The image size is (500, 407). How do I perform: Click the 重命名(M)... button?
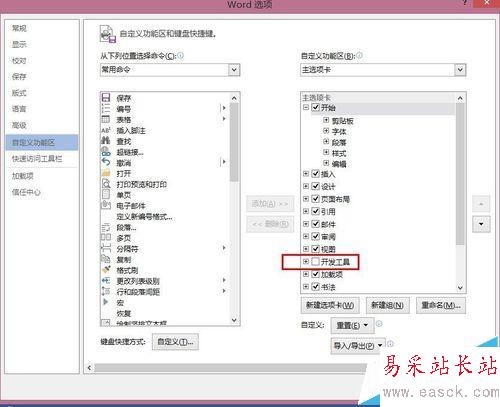[441, 305]
